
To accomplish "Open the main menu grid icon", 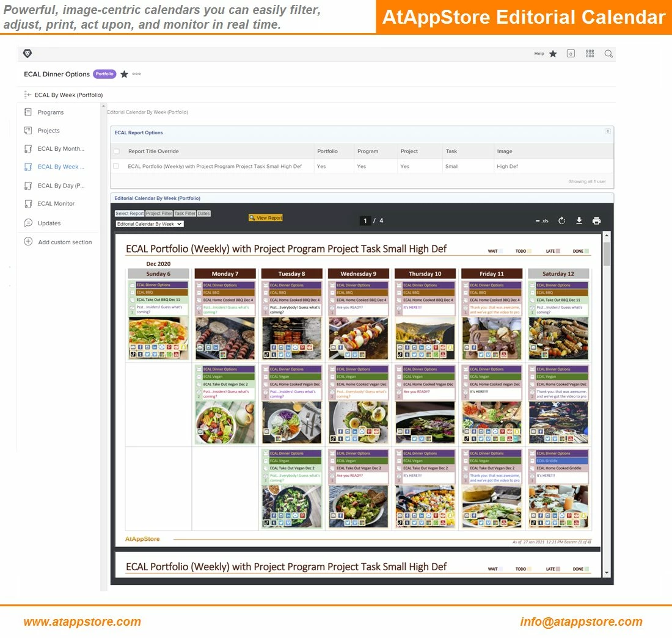I will tap(590, 54).
